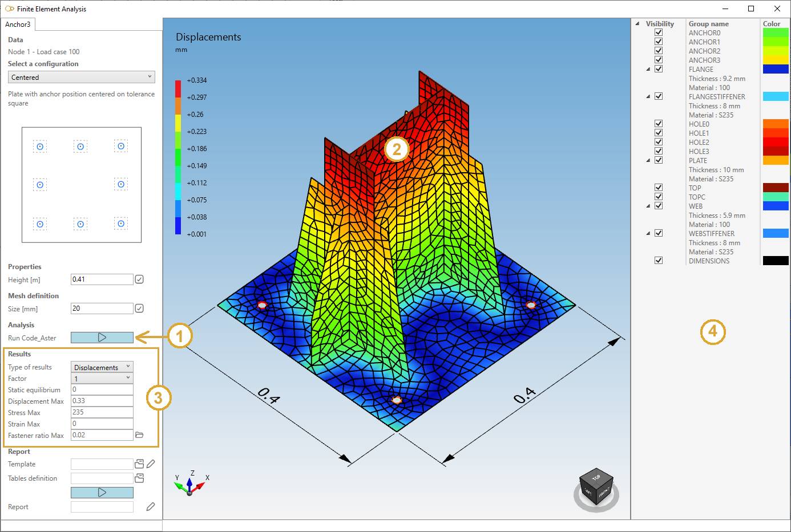Select the top-center anchor in the plate diagram
The image size is (791, 532).
[x=80, y=147]
